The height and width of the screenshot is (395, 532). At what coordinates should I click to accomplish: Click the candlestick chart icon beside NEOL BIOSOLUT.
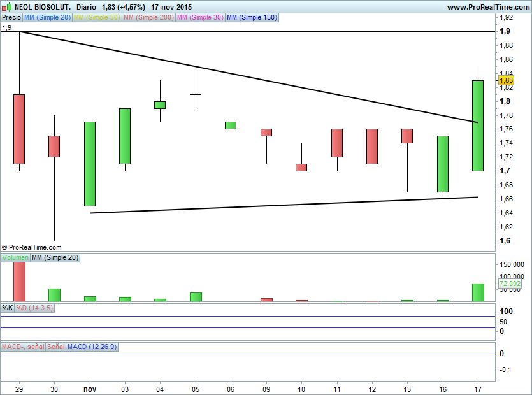(x=6, y=6)
